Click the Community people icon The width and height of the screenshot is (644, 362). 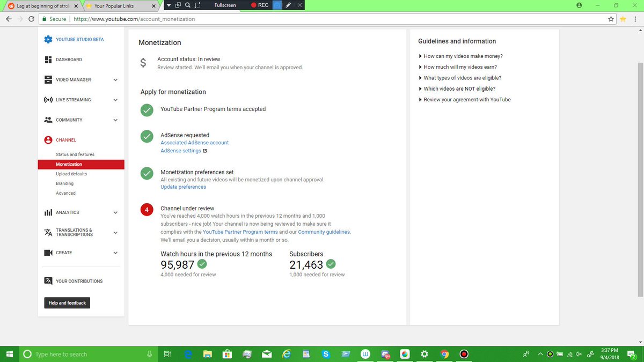click(48, 120)
